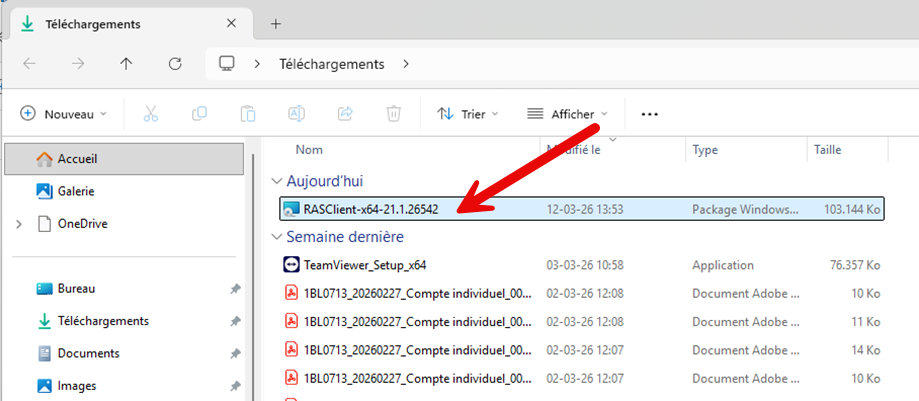Click chevron after monitor icon in address bar
The image size is (919, 401).
point(257,64)
